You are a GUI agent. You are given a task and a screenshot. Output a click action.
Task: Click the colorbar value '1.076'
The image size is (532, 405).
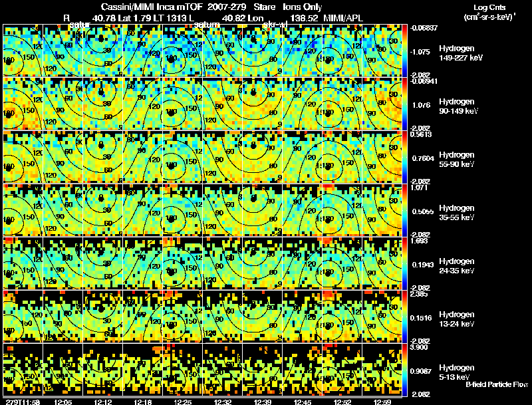click(x=422, y=105)
